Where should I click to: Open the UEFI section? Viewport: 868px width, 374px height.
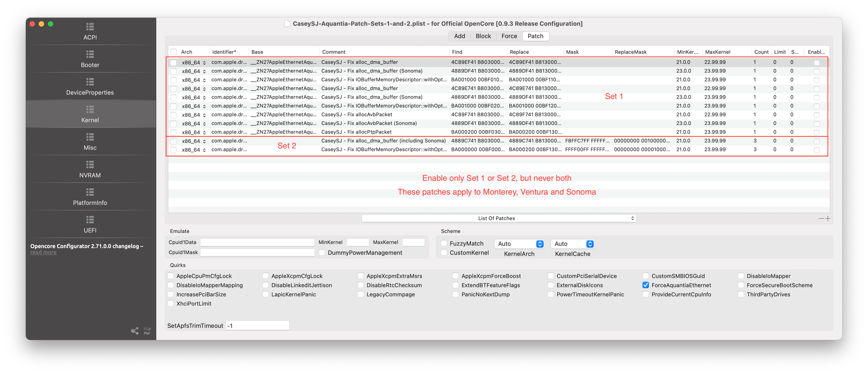[90, 224]
